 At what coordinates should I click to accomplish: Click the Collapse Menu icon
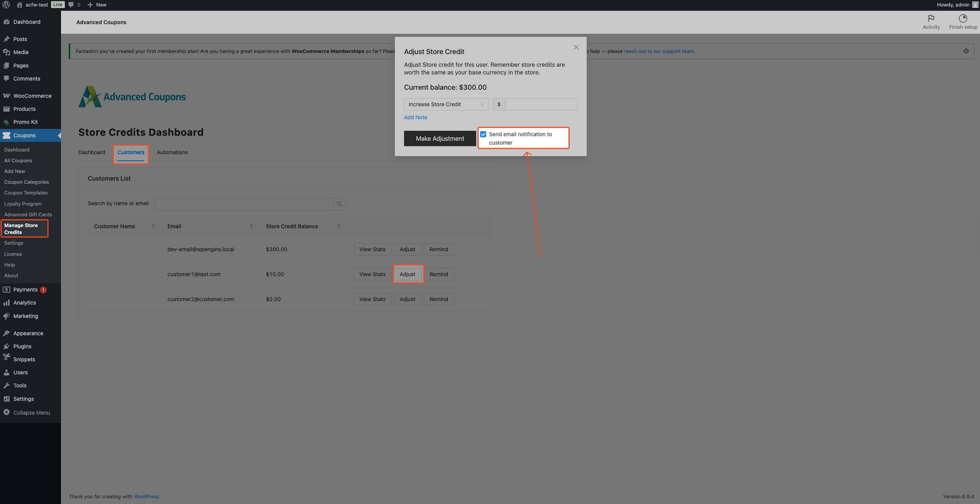tap(7, 412)
